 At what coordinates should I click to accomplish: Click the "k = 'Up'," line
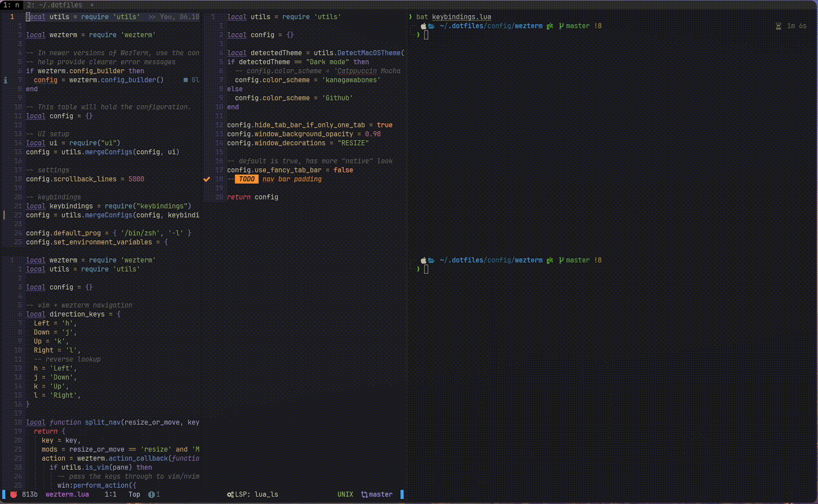51,386
